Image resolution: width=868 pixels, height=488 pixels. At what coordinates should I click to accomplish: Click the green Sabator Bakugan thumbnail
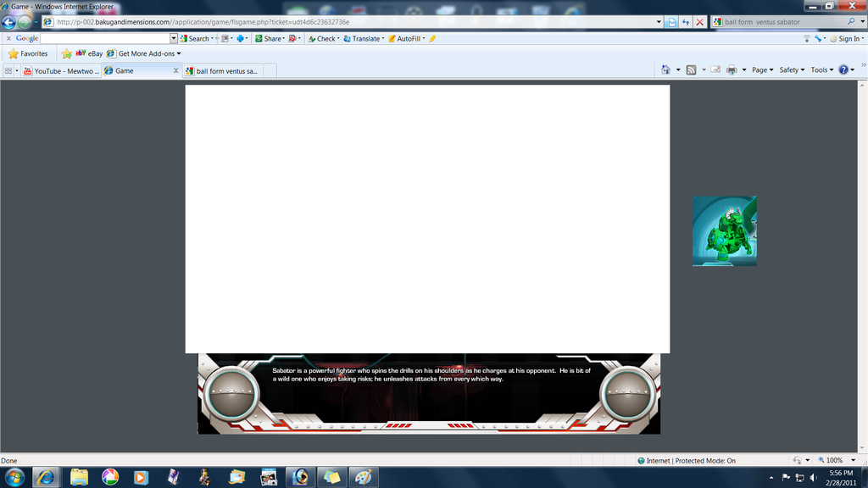pos(724,231)
